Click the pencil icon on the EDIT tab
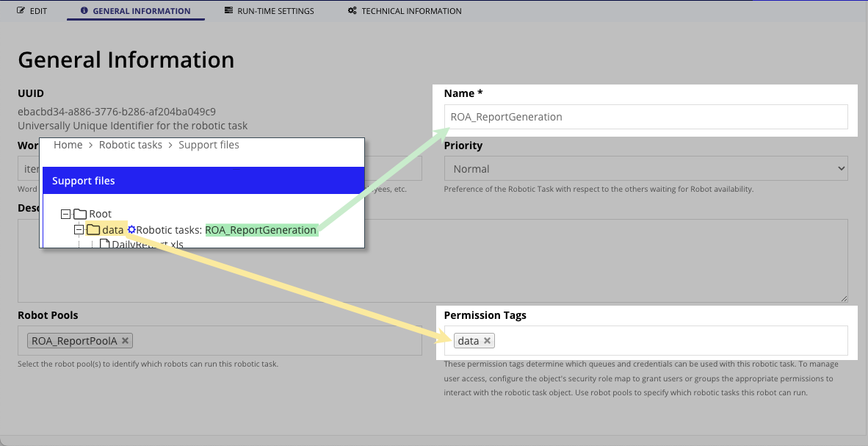The width and height of the screenshot is (868, 446). coord(21,11)
